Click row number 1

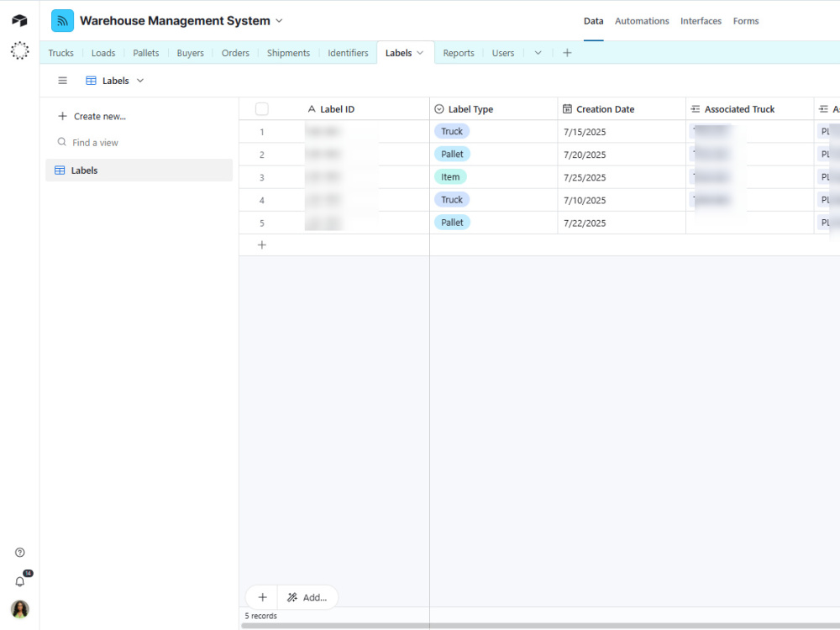coord(262,132)
